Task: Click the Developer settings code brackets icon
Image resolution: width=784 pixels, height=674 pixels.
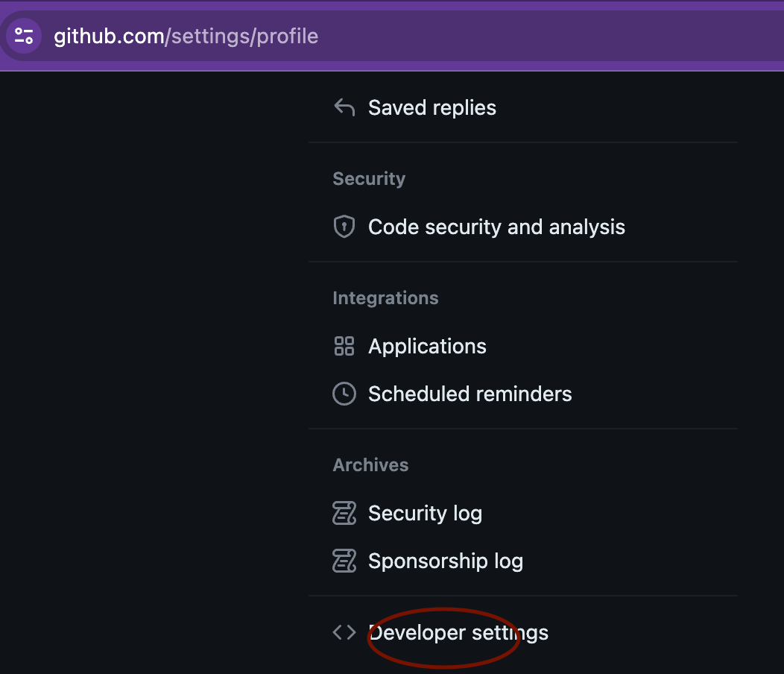Action: (344, 632)
